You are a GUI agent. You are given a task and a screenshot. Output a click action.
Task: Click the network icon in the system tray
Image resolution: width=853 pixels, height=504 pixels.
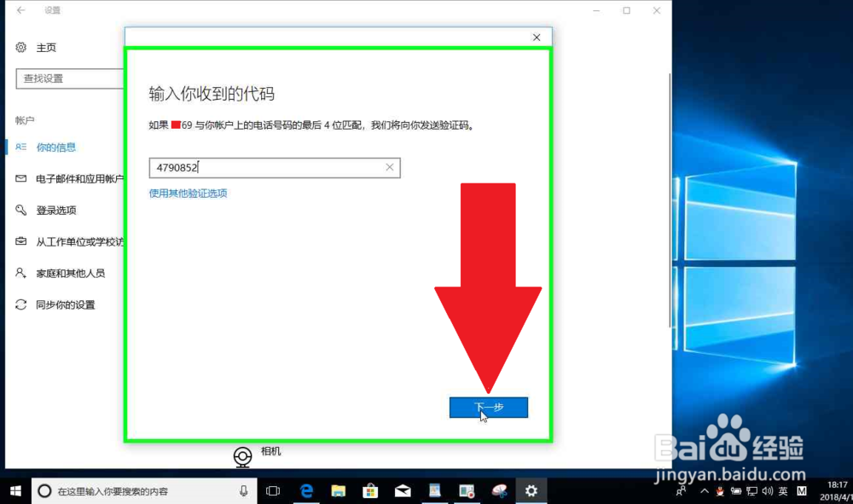click(x=751, y=490)
